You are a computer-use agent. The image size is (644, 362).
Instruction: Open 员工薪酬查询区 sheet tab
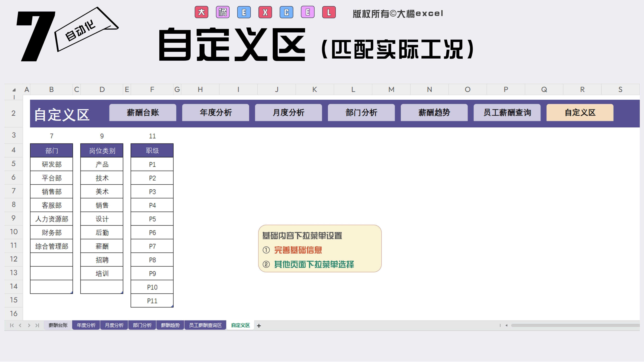point(205,325)
